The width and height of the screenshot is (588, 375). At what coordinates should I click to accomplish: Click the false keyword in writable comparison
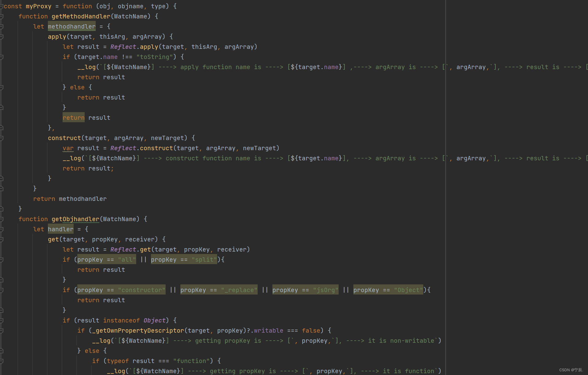click(311, 330)
